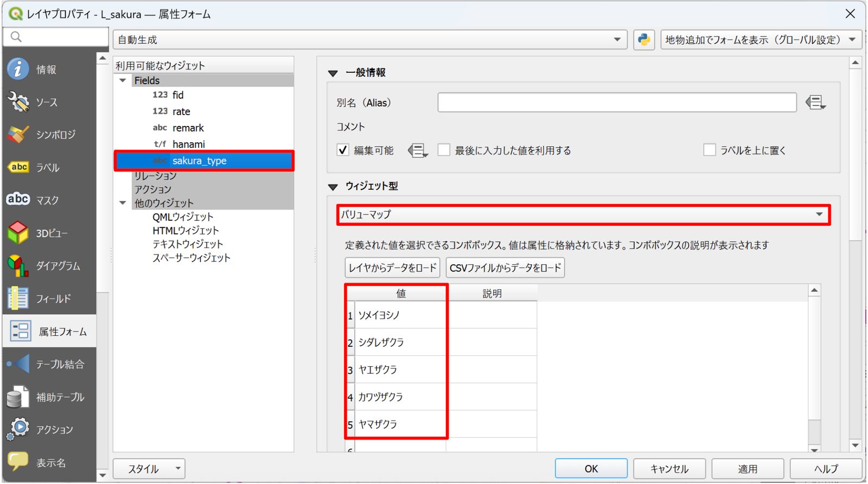Click the 適用 (Apply) button

[x=748, y=469]
